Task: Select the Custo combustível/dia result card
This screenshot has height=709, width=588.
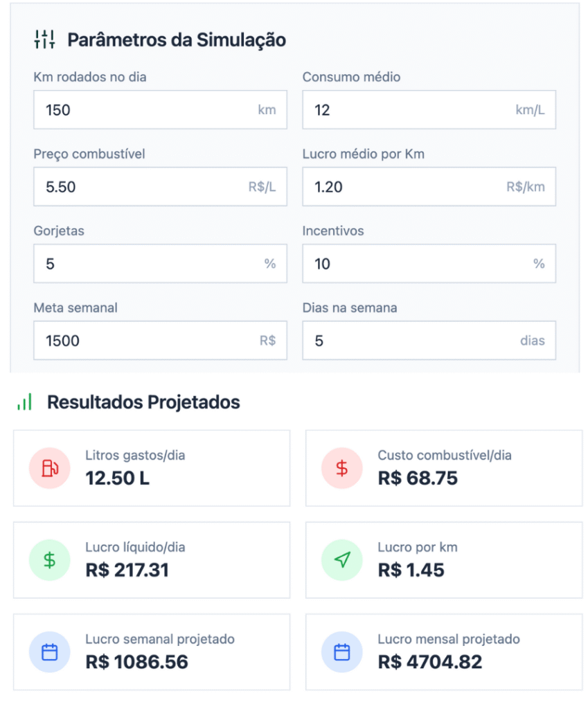Action: click(444, 468)
